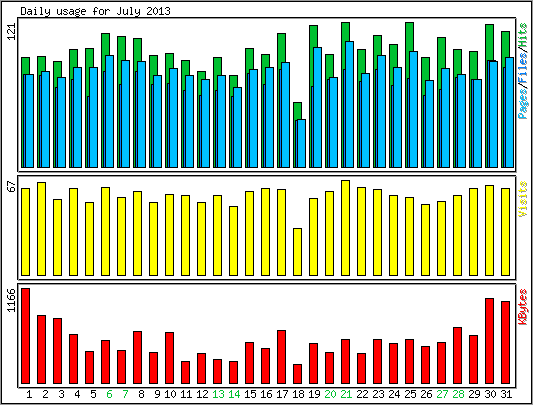
Task: Select the red KBytes bar for day 11
Action: 186,373
